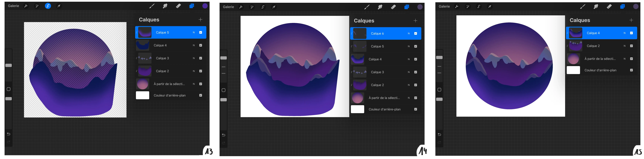Open blend mode N of Calque 6
The width and height of the screenshot is (644, 159).
pyautogui.click(x=409, y=33)
